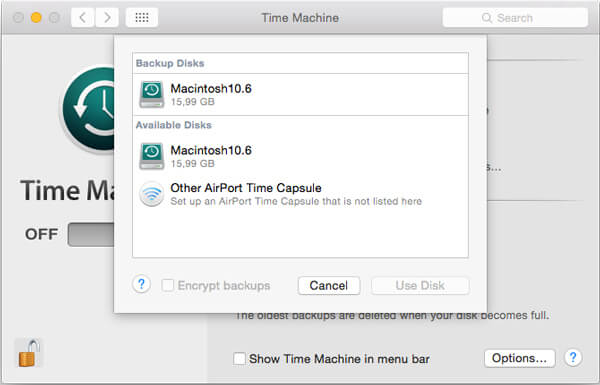Click the padlock to lock settings
The image size is (600, 385).
point(29,353)
